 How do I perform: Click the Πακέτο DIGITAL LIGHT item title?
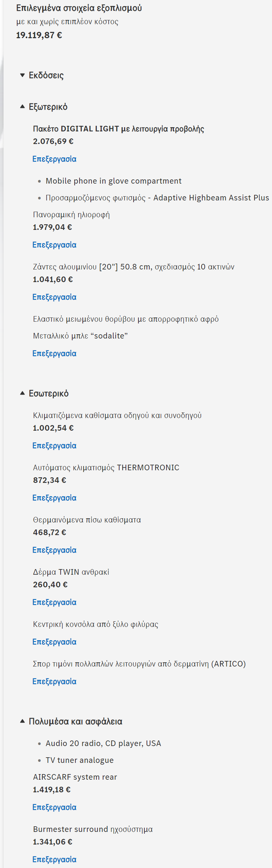pyautogui.click(x=118, y=129)
